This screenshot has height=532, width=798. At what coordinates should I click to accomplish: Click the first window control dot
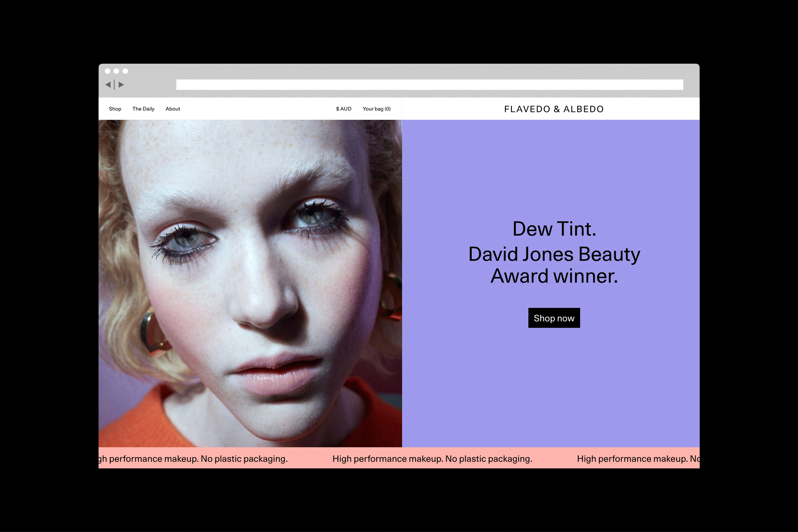[108, 71]
